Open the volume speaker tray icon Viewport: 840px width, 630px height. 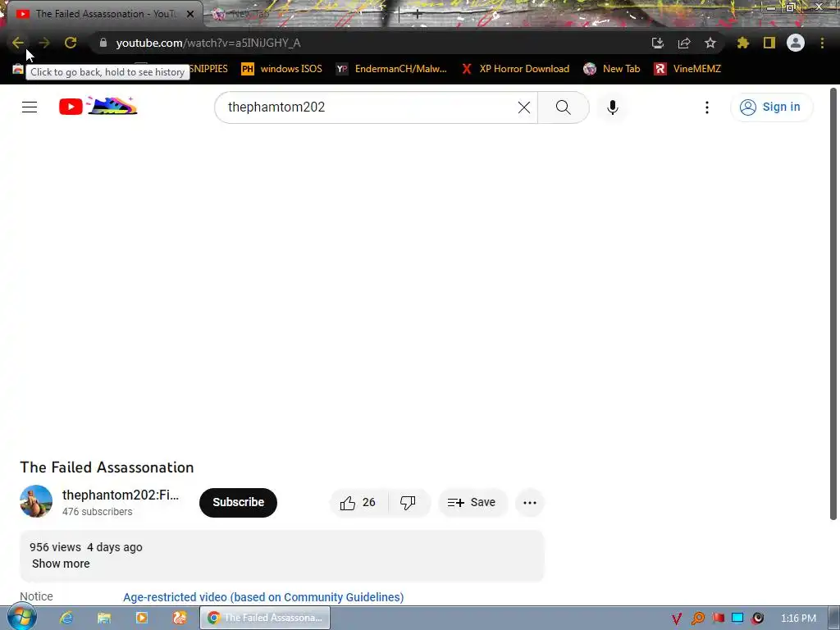click(x=757, y=619)
